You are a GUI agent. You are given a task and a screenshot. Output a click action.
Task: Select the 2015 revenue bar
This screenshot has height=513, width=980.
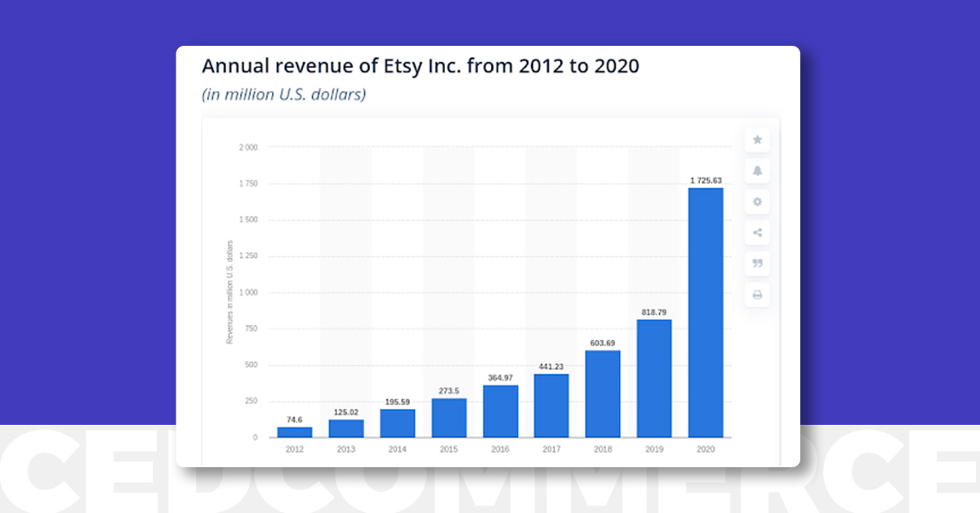click(449, 418)
